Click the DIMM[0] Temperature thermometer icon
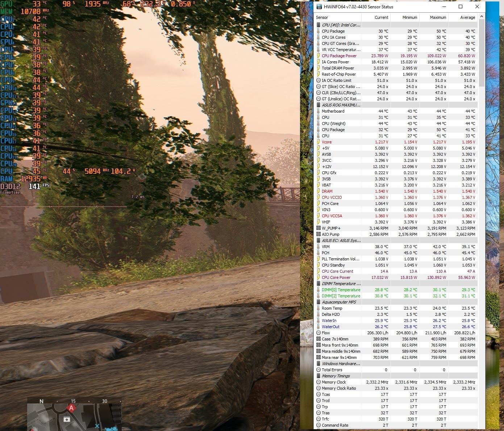The width and height of the screenshot is (504, 431). (318, 290)
